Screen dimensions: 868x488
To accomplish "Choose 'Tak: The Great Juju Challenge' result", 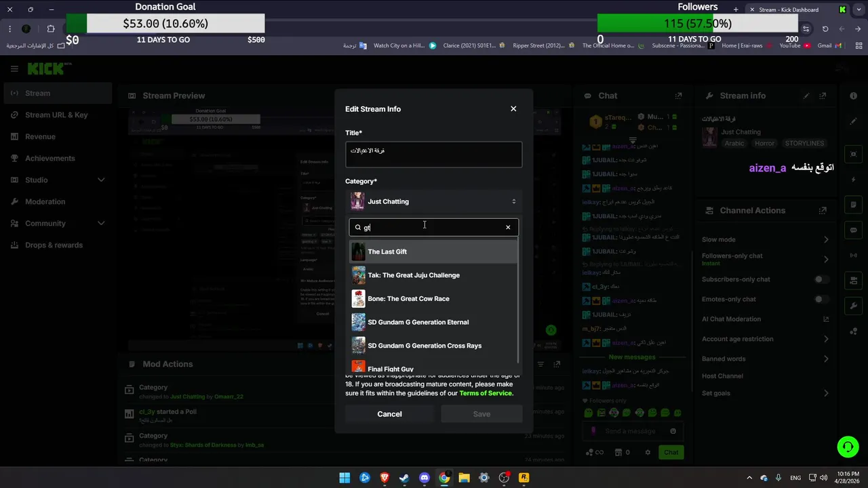I will 433,275.
